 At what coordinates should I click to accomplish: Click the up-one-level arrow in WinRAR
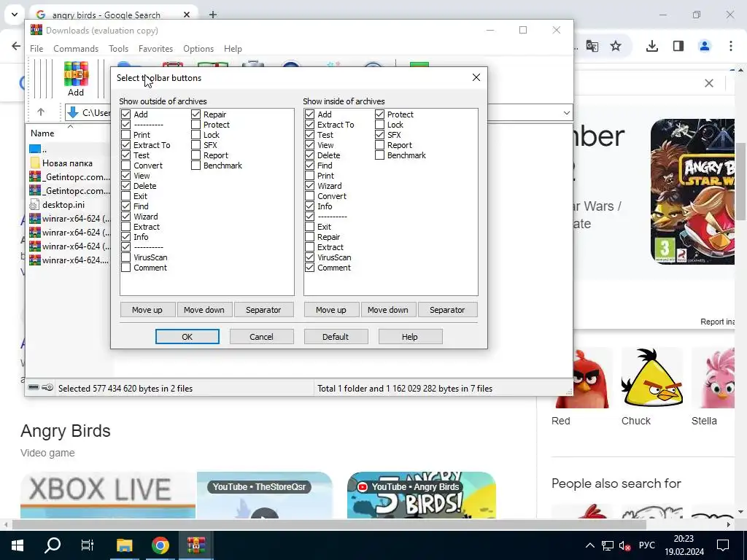41,112
